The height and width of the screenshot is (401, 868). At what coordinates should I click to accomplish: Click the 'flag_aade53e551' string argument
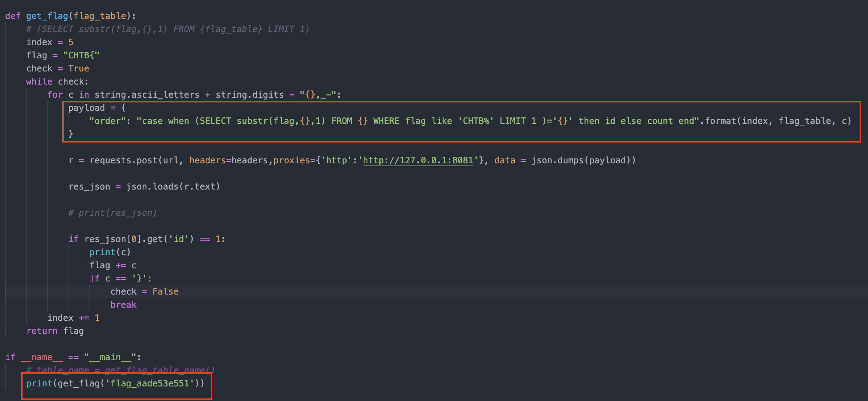coord(150,384)
